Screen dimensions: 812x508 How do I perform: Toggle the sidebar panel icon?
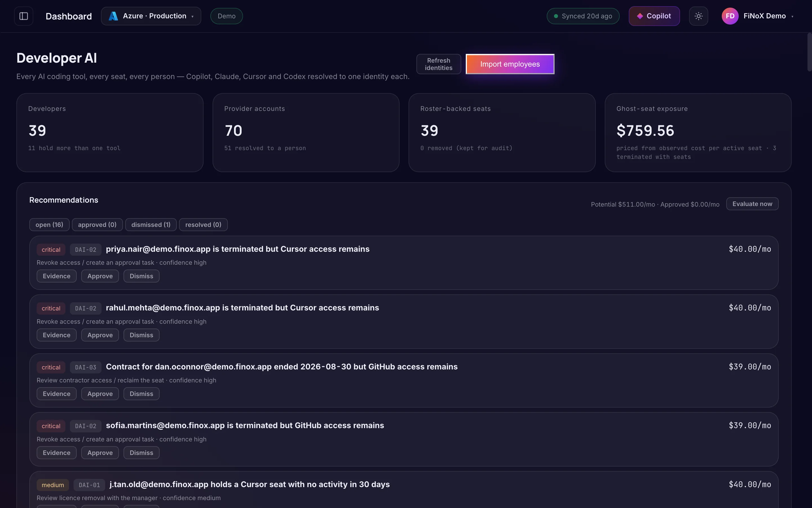(23, 16)
